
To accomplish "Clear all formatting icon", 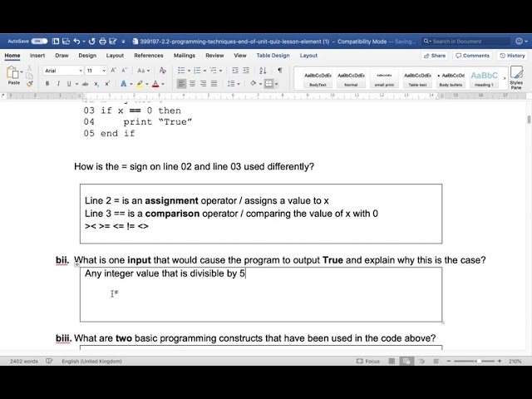I will 163,71.
